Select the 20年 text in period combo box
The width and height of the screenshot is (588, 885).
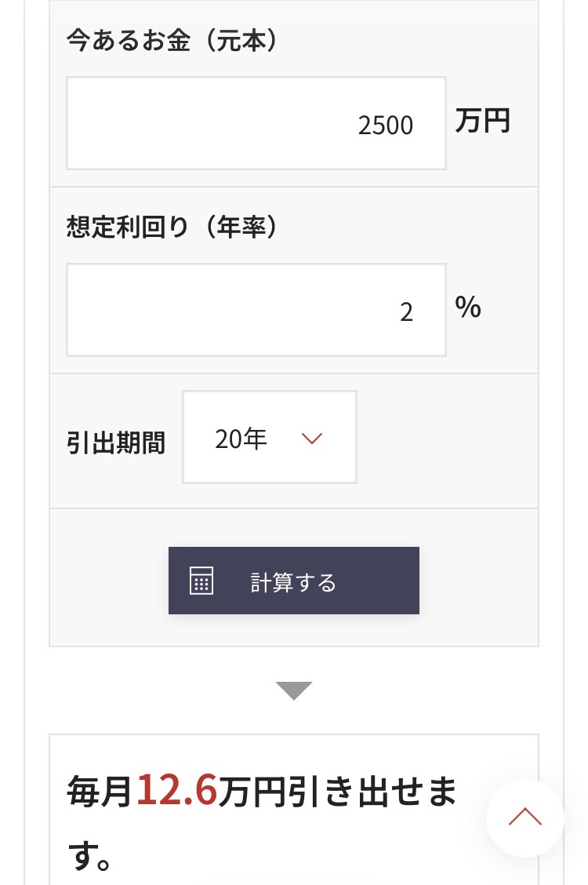241,439
